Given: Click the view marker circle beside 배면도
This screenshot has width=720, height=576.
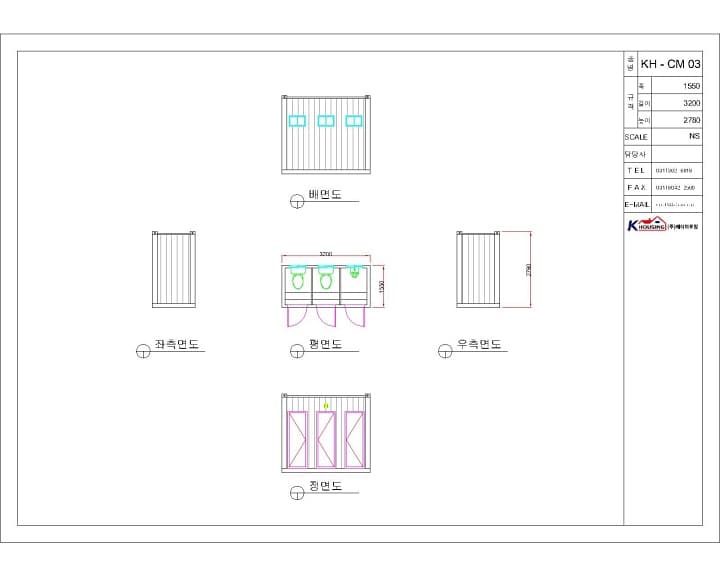Looking at the screenshot, I should click(297, 201).
